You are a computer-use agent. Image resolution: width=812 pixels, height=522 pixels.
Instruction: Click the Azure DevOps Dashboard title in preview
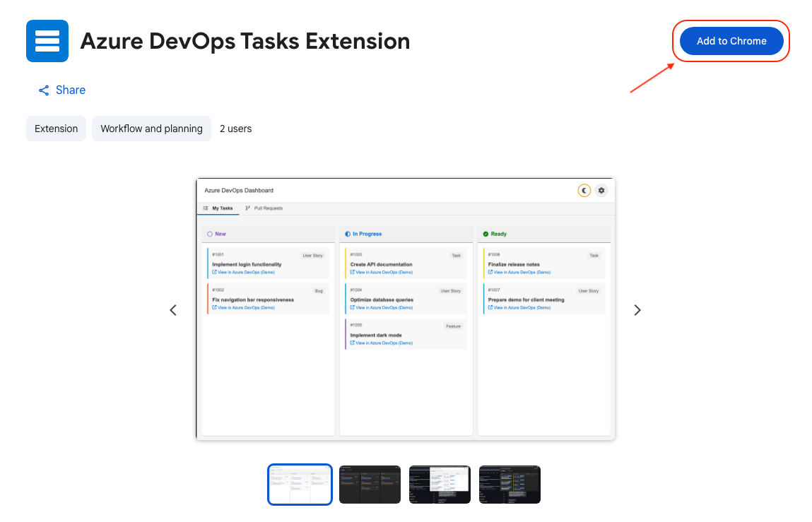(239, 191)
